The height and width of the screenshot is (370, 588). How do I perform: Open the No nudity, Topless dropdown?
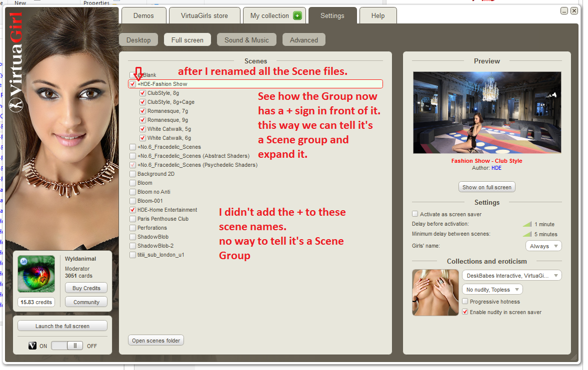(x=492, y=290)
